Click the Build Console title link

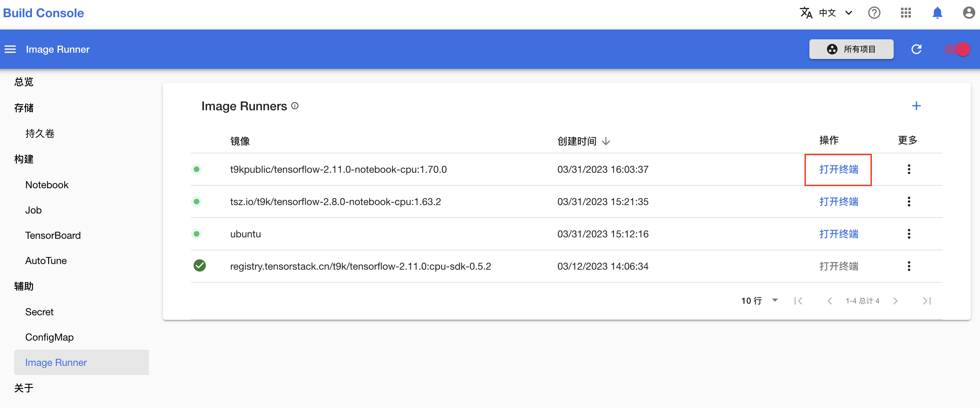(x=44, y=13)
